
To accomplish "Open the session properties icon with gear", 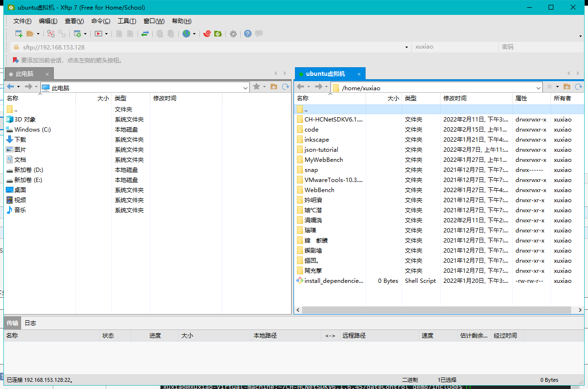I will (x=77, y=34).
